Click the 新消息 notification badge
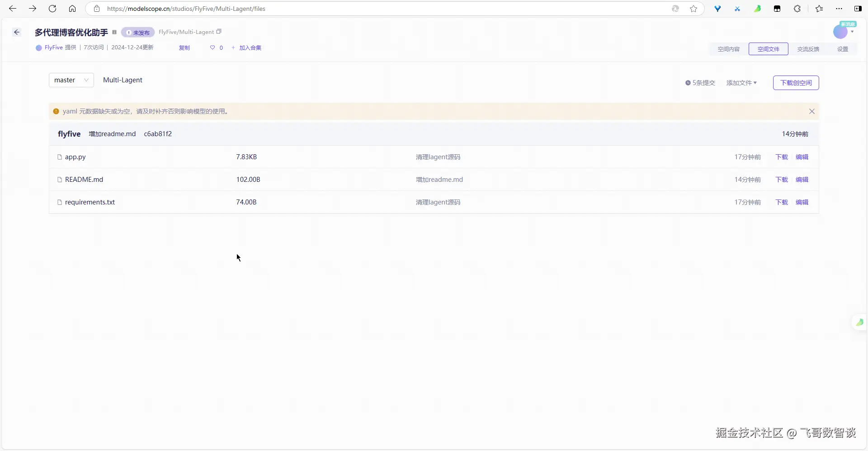Screen dimensions: 868x451 coord(848,24)
